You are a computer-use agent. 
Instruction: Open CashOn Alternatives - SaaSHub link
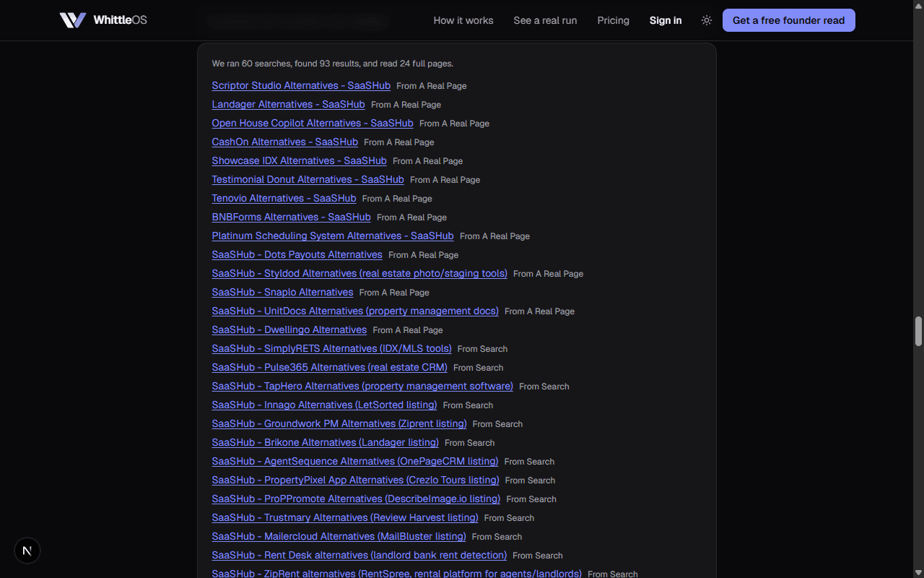click(284, 142)
